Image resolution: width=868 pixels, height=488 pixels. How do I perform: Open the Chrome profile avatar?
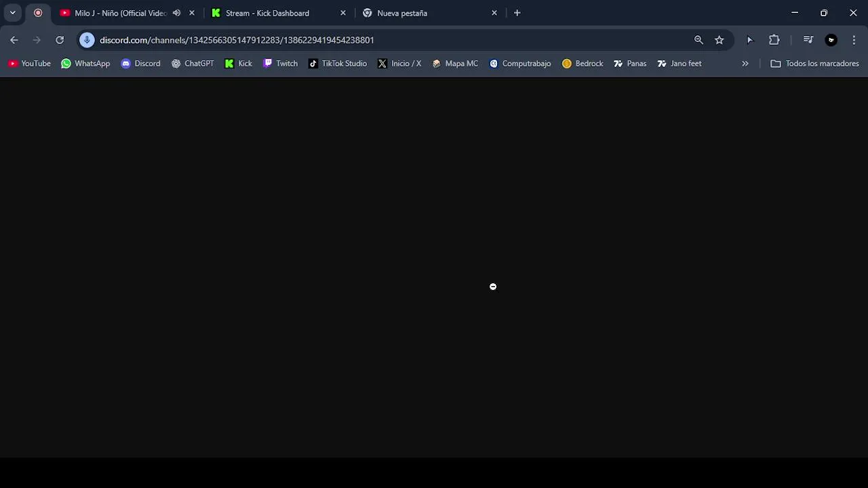tap(831, 40)
